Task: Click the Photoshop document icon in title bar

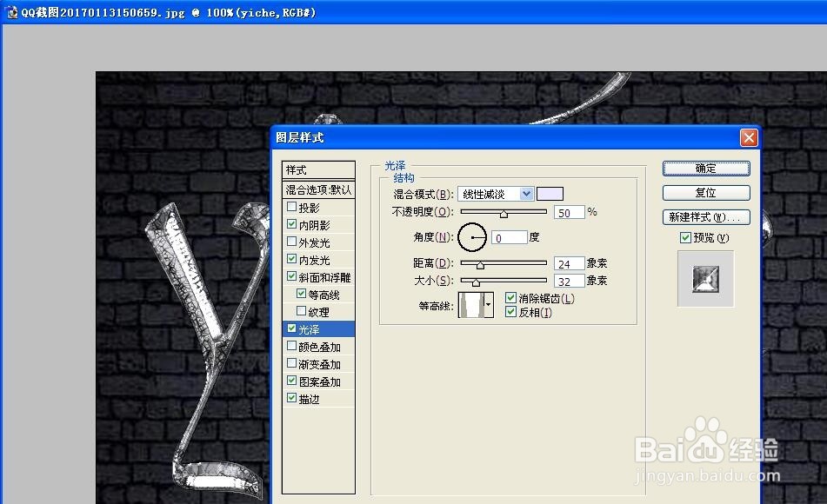Action: pos(12,12)
